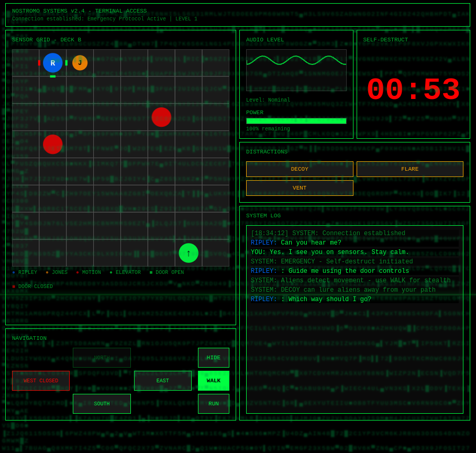
Task: Click the red closed door beside Ripley
Action: tap(39, 63)
